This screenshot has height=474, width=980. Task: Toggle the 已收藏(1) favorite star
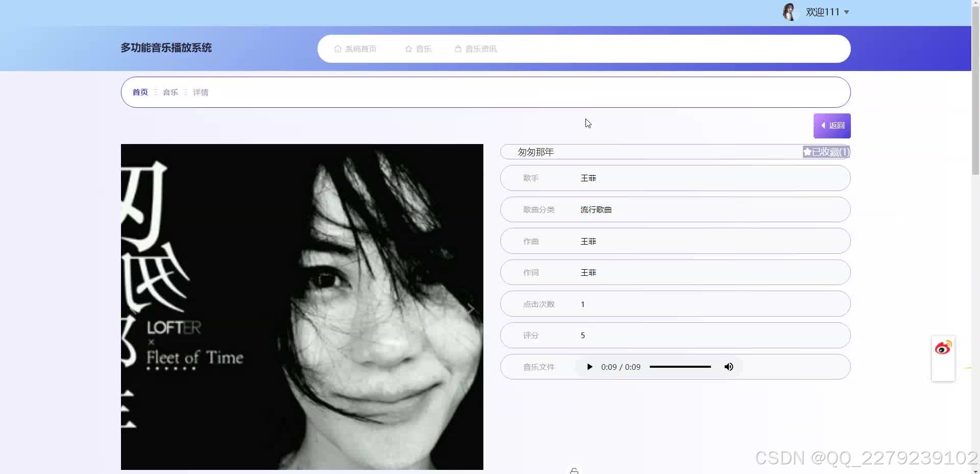click(826, 152)
